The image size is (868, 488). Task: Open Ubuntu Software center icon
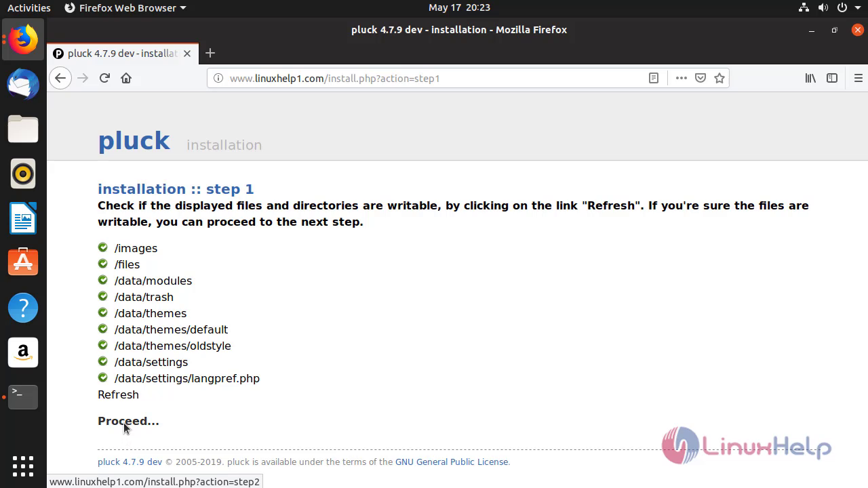coord(23,263)
